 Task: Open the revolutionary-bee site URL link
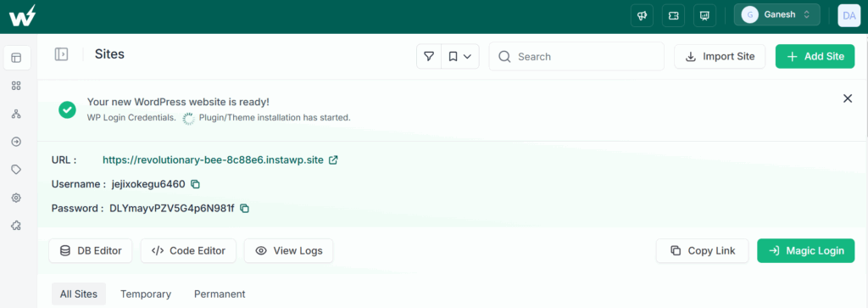point(213,160)
